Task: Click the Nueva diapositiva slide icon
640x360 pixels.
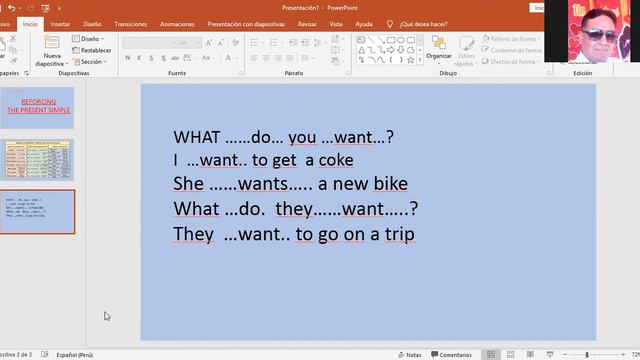Action: (x=52, y=42)
